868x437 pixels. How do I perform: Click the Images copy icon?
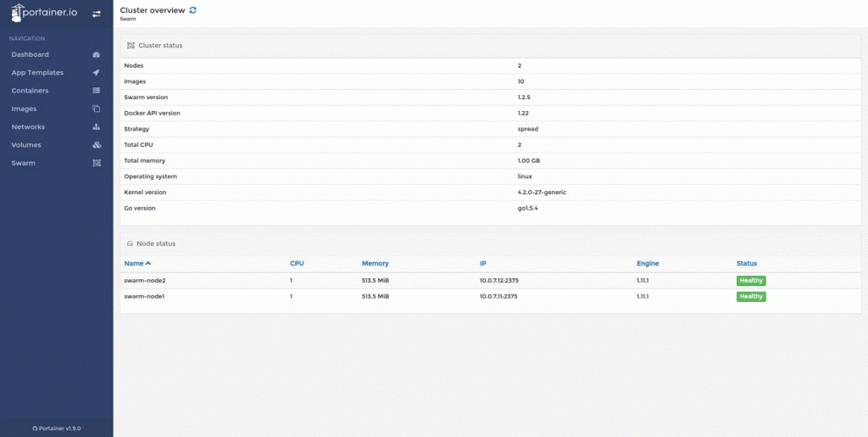coord(96,109)
